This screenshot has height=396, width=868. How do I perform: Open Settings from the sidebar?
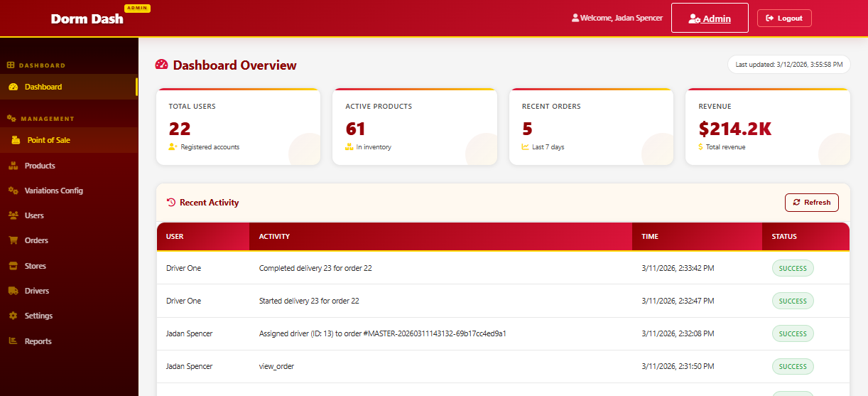pos(69,316)
